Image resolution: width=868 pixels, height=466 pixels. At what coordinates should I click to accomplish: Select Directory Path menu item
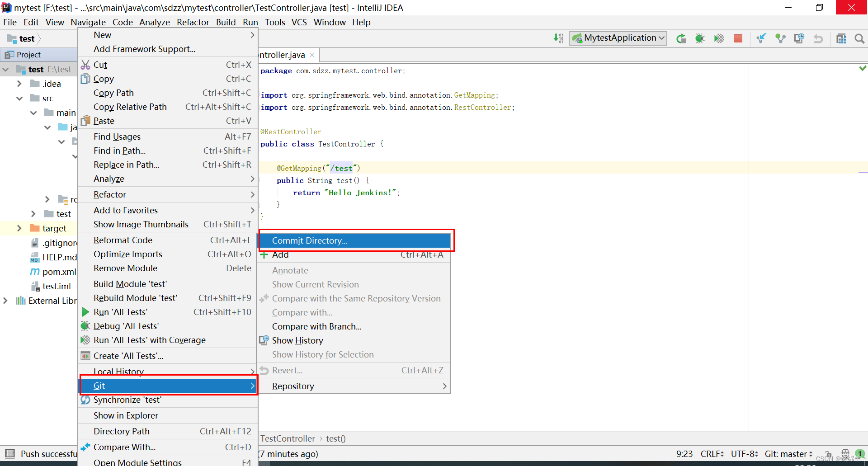168,431
